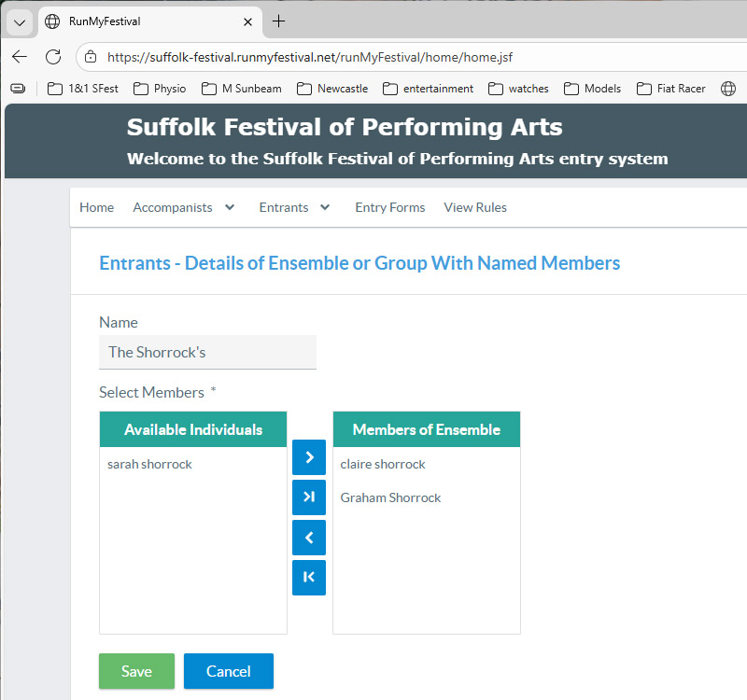
Task: Click the move-left single arrow button
Action: point(308,538)
